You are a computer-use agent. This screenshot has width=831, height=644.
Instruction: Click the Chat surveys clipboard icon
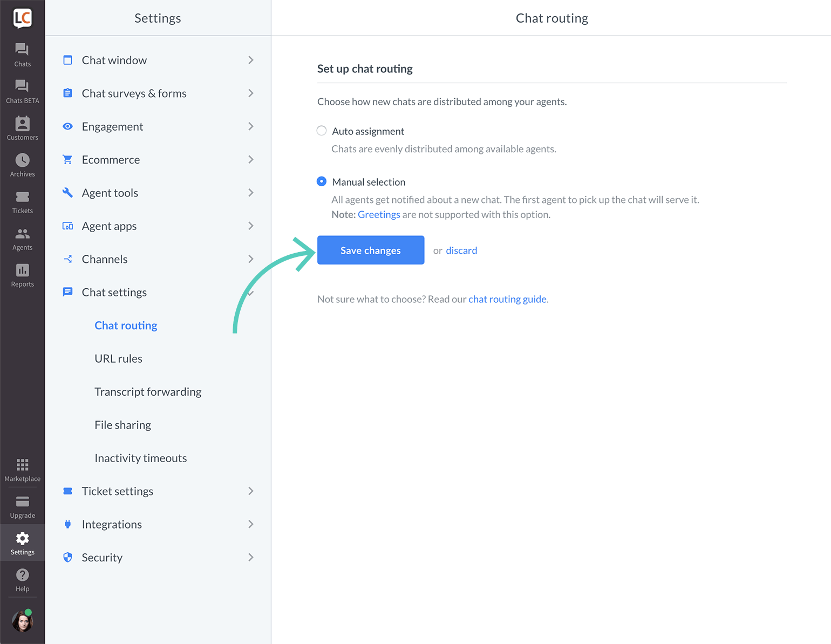click(67, 93)
